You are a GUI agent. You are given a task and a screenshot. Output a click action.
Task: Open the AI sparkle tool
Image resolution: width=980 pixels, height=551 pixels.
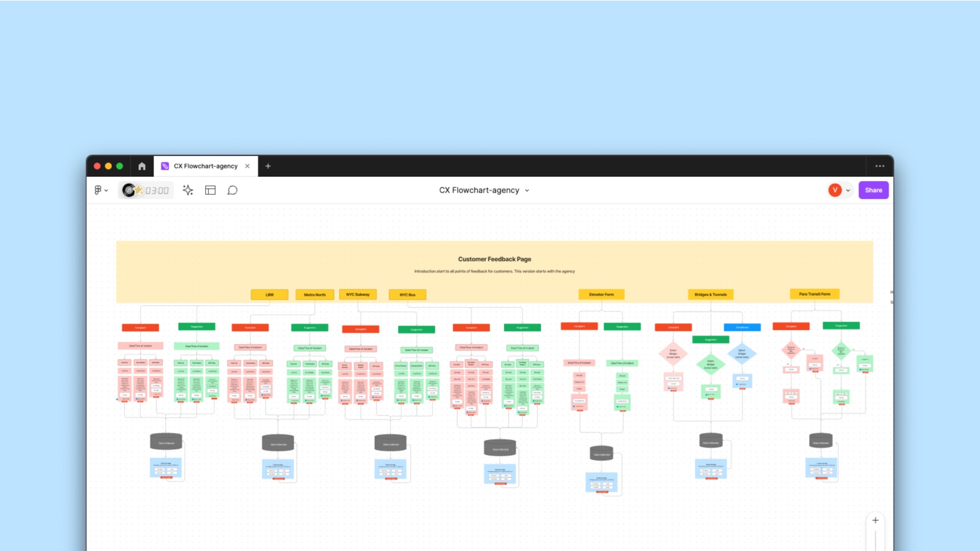click(x=188, y=190)
